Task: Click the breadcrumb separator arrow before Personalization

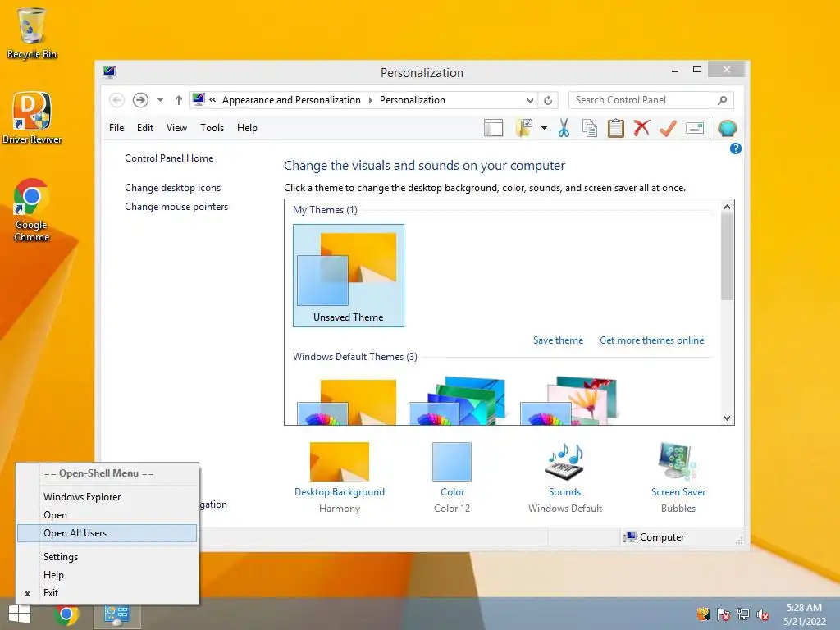Action: coord(370,100)
